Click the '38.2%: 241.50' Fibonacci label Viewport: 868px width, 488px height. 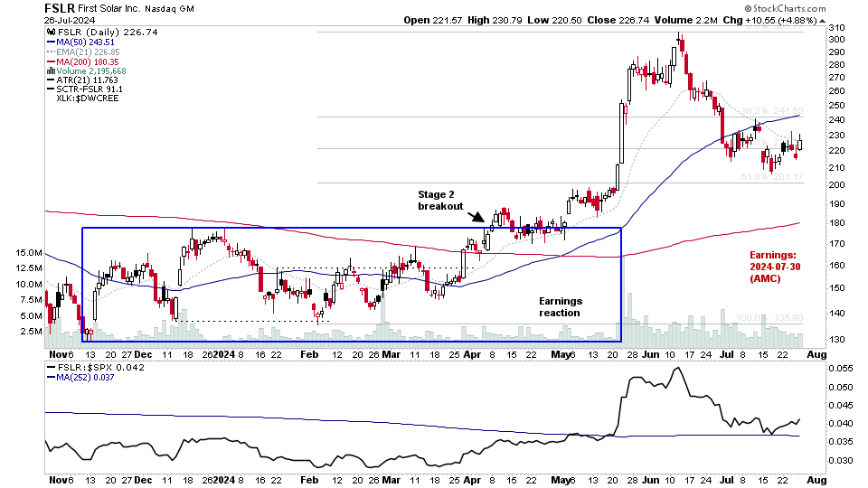pos(771,111)
